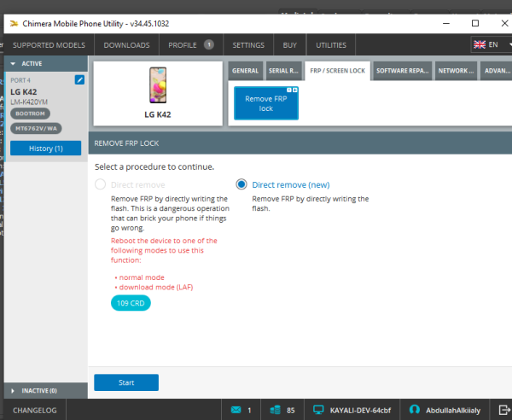Click the credits stack icon showing 85

(x=276, y=410)
